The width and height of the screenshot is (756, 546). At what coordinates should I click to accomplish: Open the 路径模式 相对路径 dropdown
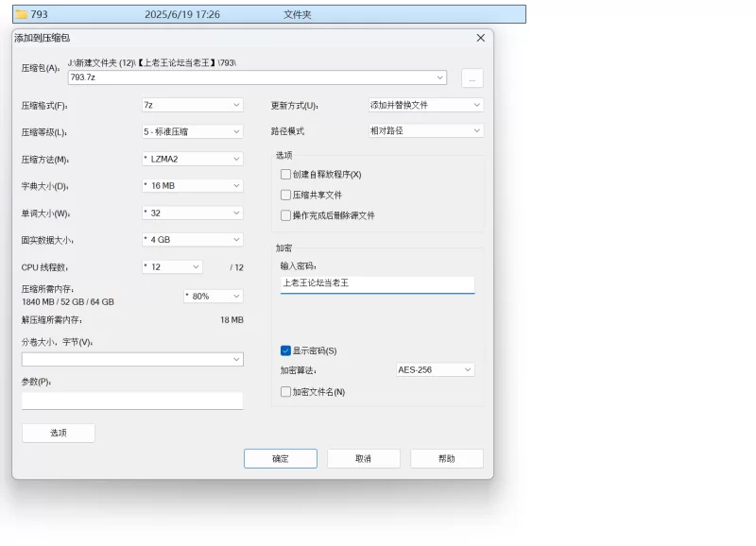tap(426, 130)
